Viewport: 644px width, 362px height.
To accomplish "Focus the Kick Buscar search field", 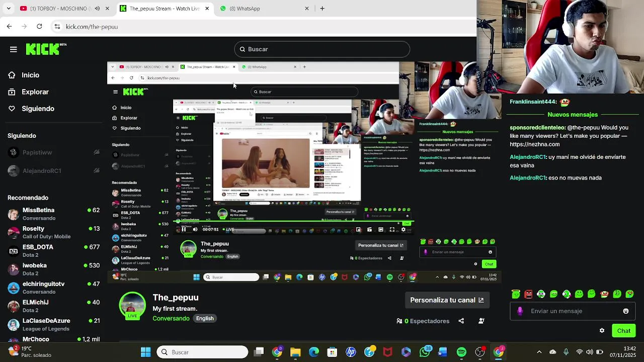I will 322,49.
